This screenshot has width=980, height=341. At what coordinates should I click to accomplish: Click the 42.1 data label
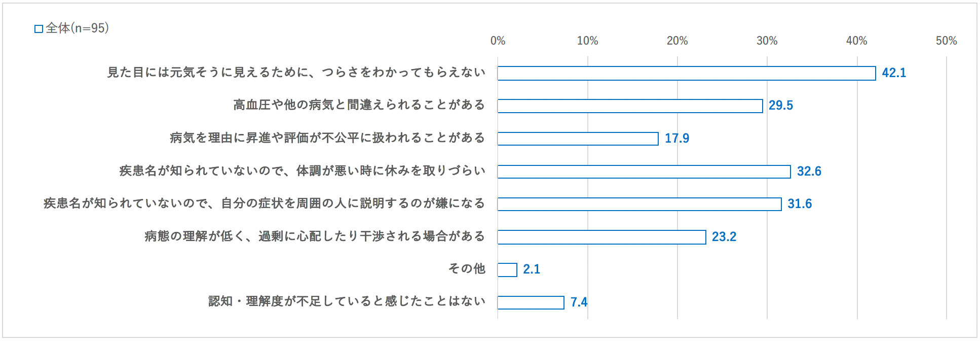(894, 73)
